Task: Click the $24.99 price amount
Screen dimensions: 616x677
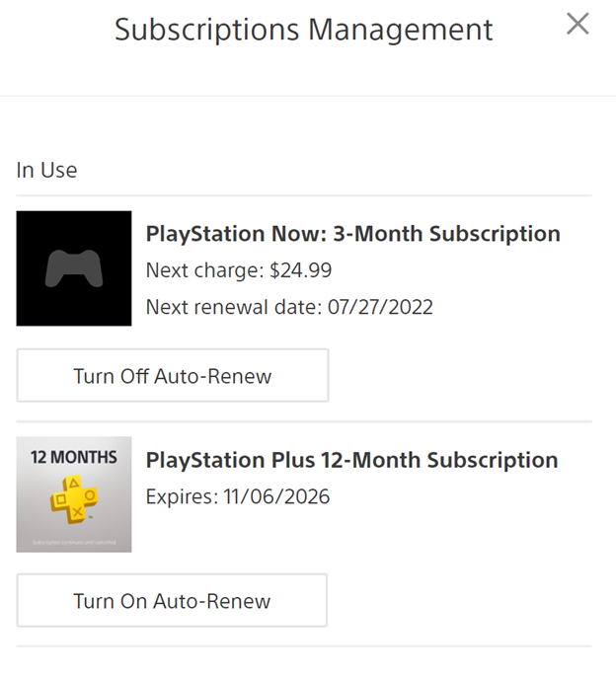Action: click(x=301, y=270)
